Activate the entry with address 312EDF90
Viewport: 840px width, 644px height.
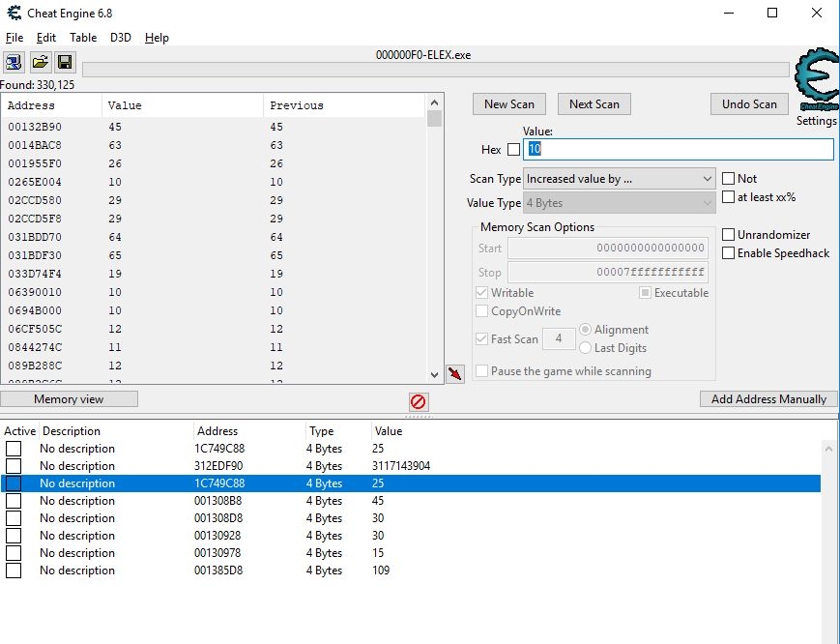[14, 466]
